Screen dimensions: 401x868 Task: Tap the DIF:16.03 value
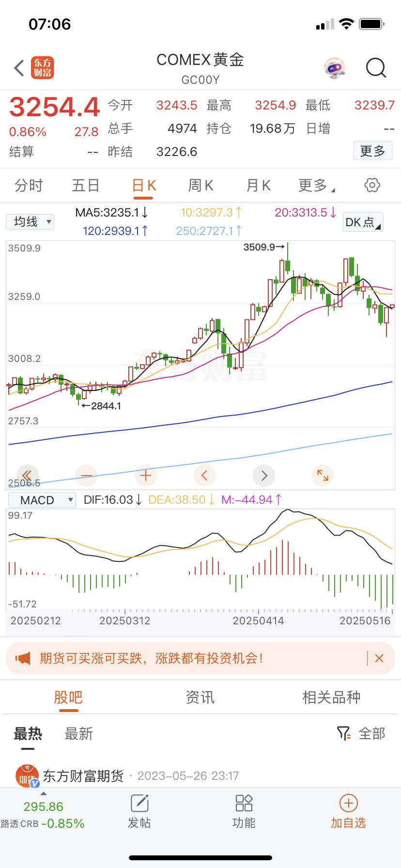113,500
